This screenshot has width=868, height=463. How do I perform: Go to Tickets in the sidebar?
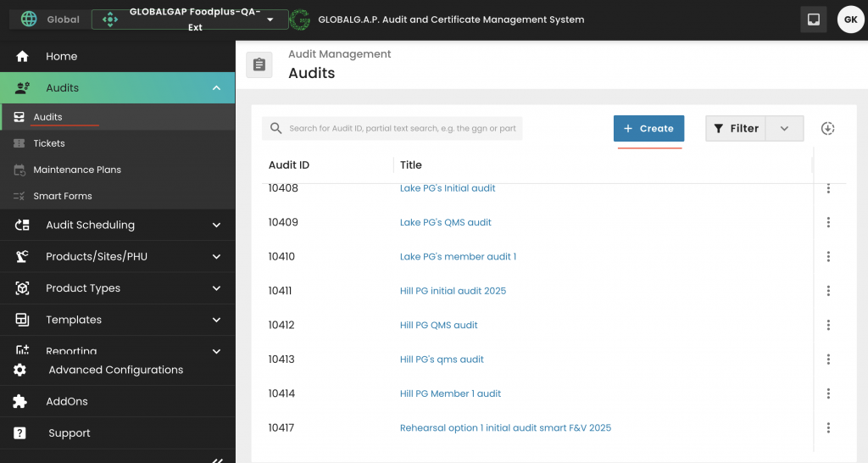point(49,143)
